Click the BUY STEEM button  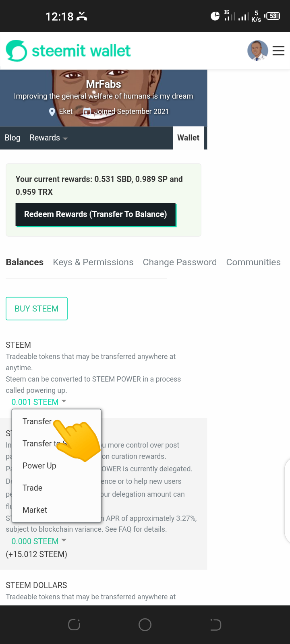pyautogui.click(x=37, y=309)
